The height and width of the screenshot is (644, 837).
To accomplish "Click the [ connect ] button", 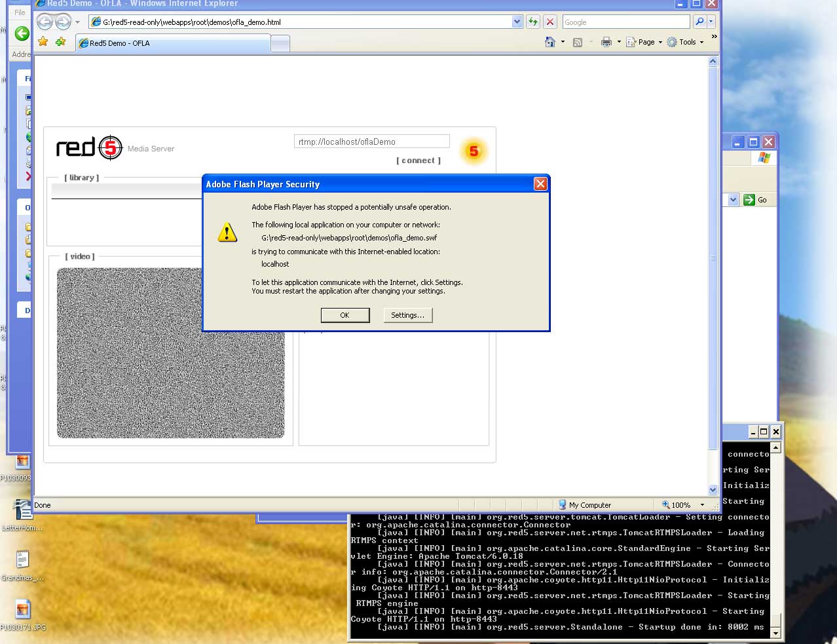I will tap(418, 161).
